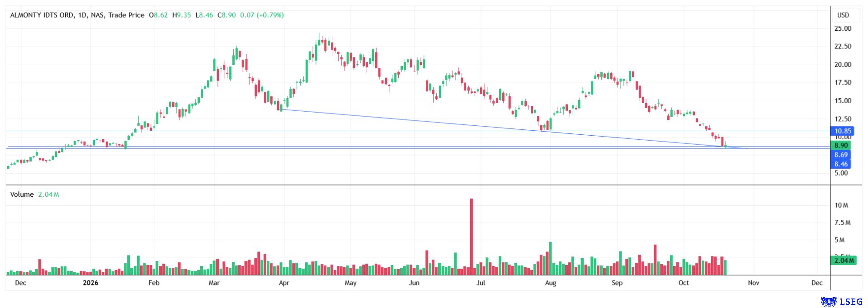The image size is (868, 308).
Task: Click the tallest red volume bar
Action: 472,237
